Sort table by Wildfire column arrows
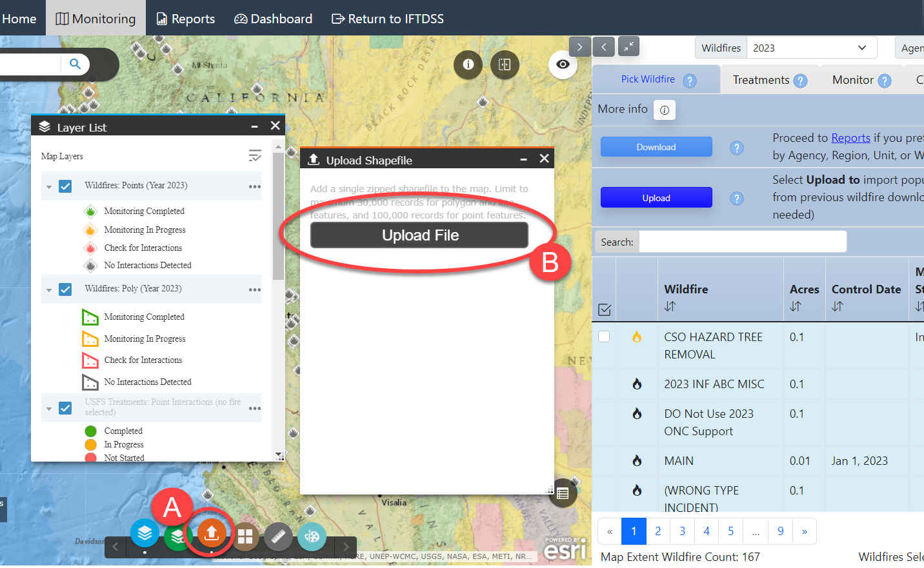 670,307
